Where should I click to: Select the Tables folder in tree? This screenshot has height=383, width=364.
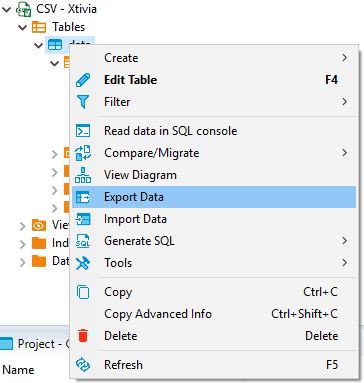[x=68, y=27]
